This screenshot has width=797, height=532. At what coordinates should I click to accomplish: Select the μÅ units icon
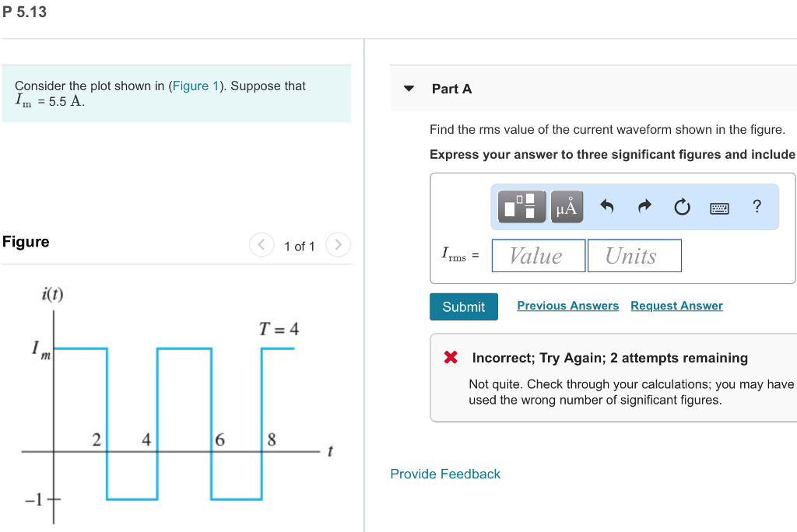click(566, 206)
